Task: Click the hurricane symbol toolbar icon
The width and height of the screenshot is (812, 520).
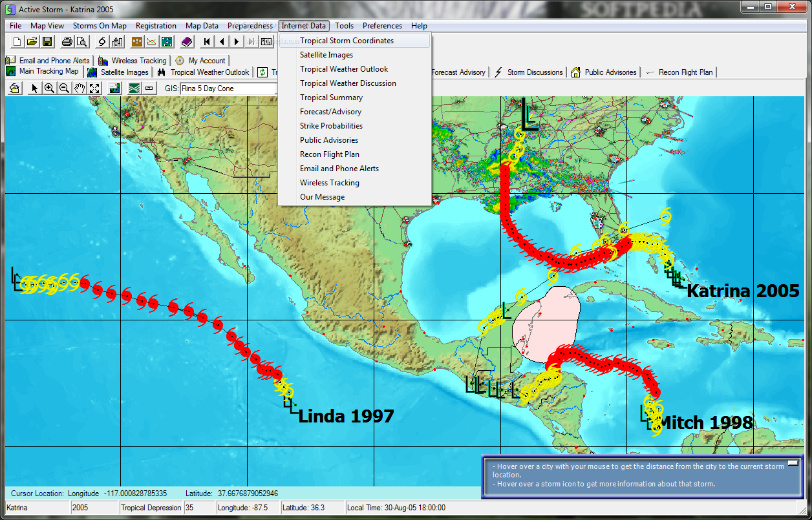Action: (102, 42)
